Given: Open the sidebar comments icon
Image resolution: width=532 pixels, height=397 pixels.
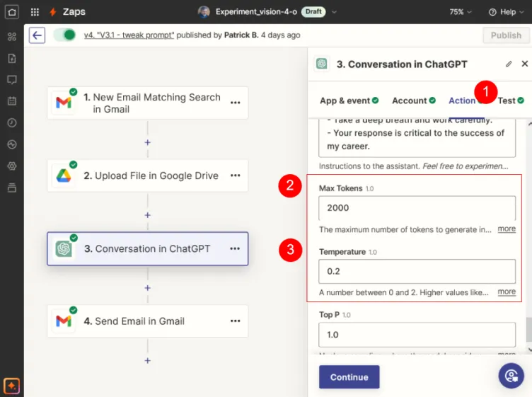Looking at the screenshot, I should click(12, 80).
